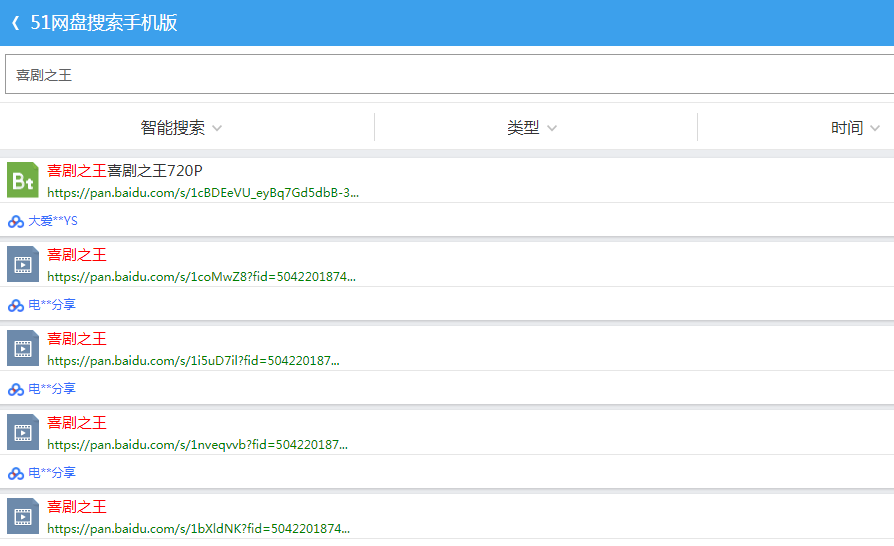The height and width of the screenshot is (546, 894).
Task: Open the 时间 sort dropdown
Action: point(855,128)
